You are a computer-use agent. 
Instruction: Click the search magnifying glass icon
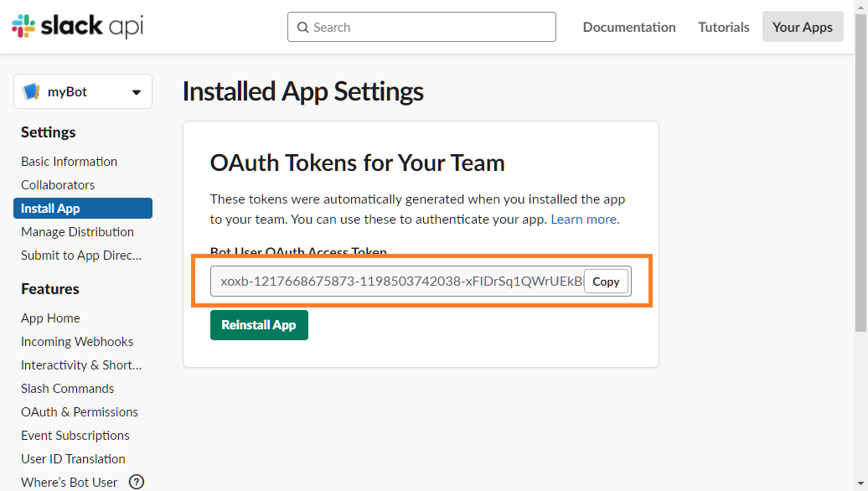coord(302,27)
